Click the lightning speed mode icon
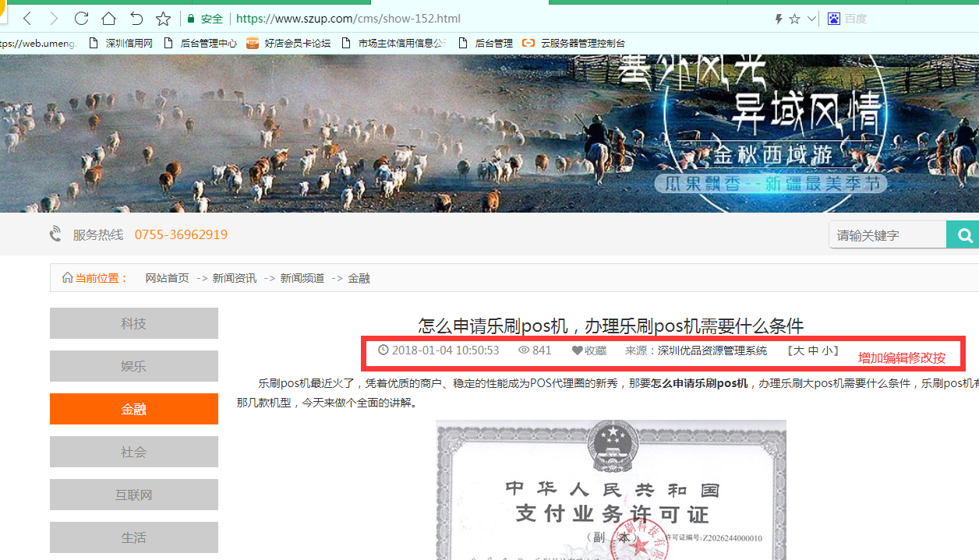Screen dimensions: 979x560 [778, 19]
